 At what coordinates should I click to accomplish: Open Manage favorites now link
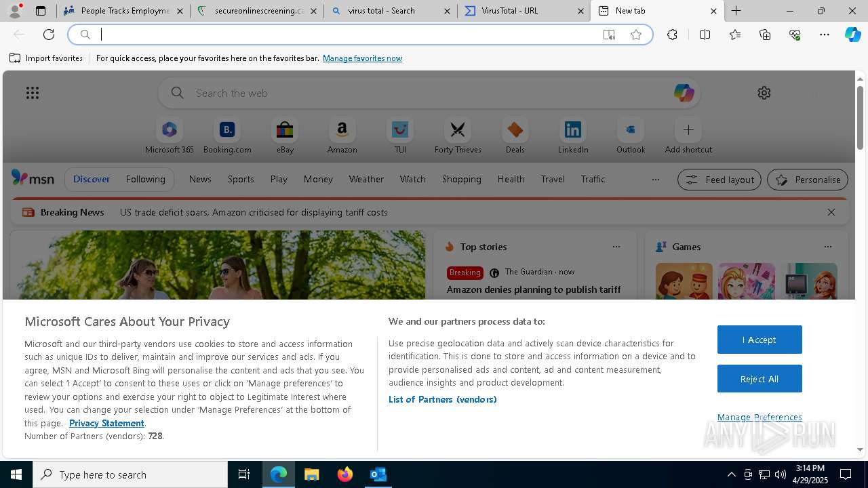tap(362, 58)
